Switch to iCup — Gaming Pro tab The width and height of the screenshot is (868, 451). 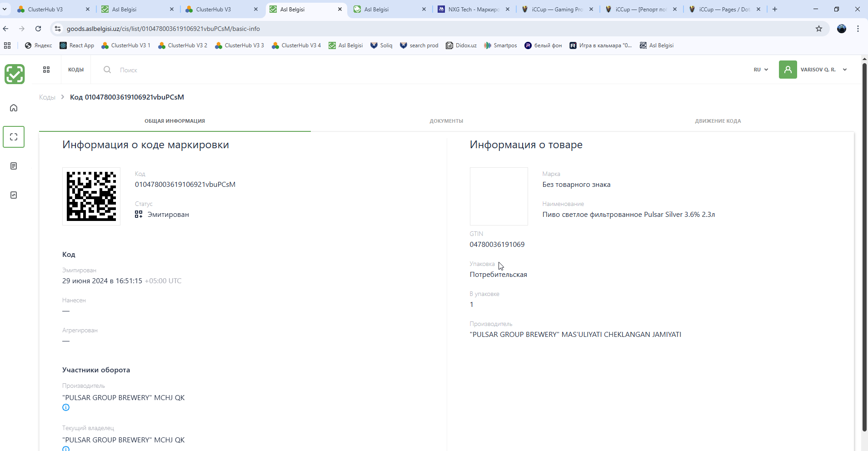(557, 9)
